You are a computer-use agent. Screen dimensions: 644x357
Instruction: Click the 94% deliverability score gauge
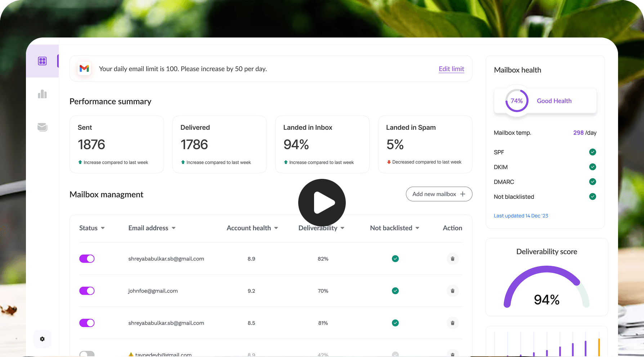pos(547,287)
